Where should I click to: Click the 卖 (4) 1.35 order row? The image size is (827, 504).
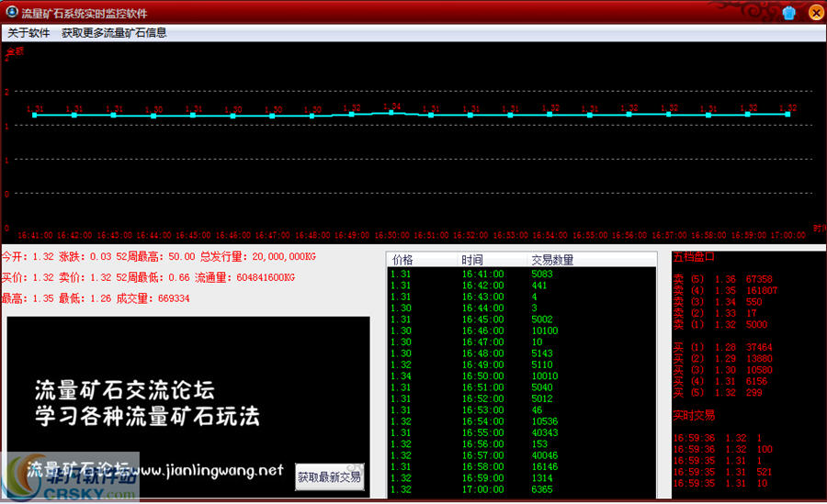(725, 290)
